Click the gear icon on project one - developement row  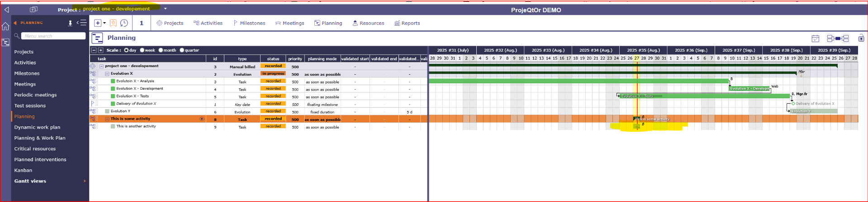[92, 66]
